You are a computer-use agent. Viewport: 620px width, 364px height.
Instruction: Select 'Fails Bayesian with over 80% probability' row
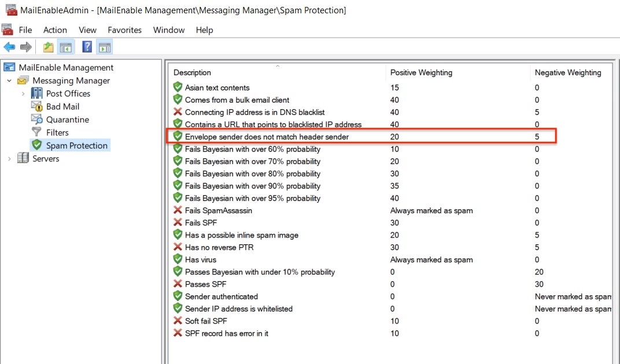click(392, 173)
